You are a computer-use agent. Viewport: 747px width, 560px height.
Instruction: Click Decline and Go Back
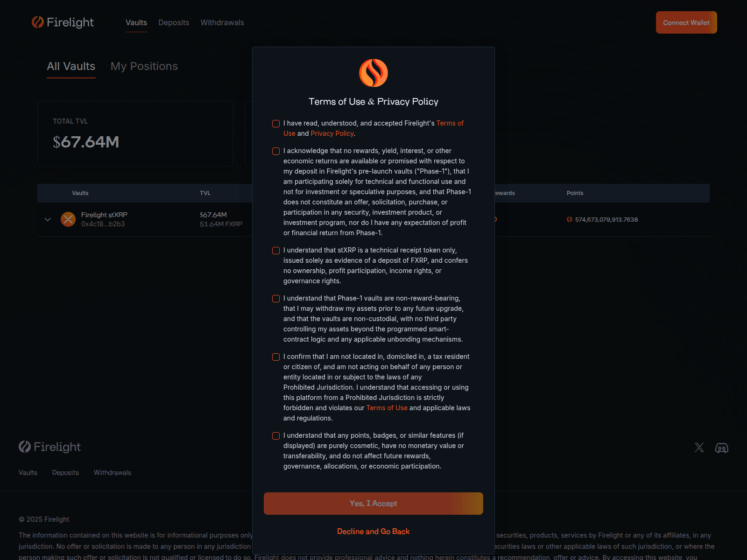373,532
